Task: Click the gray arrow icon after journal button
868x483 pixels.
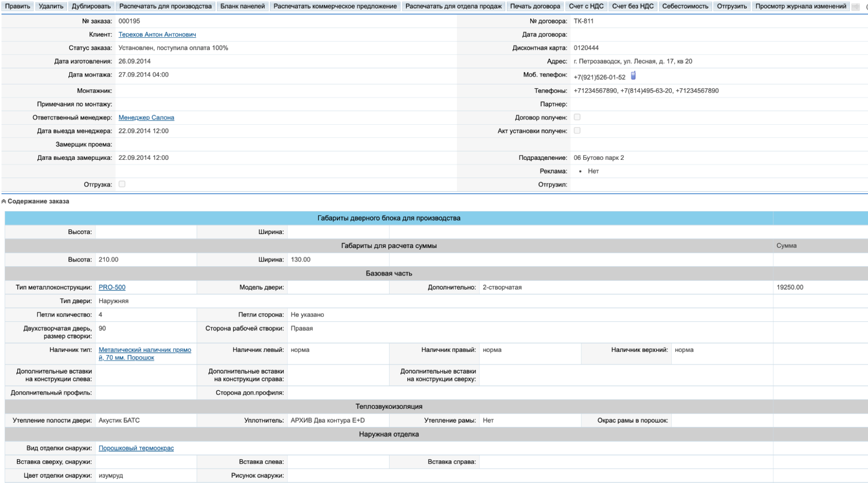Action: 855,7
